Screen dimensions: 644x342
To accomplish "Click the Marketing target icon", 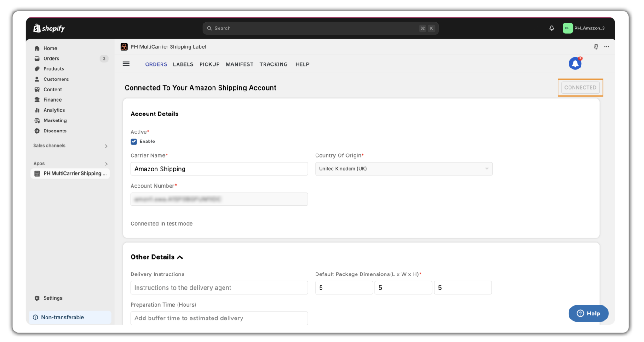I will pyautogui.click(x=37, y=120).
